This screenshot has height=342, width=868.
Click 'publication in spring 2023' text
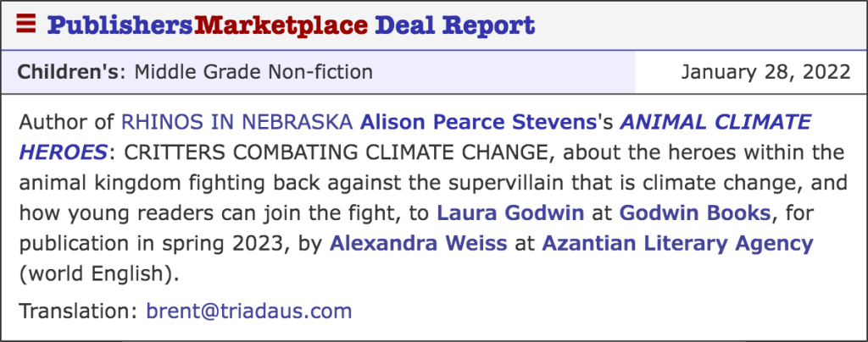[151, 244]
